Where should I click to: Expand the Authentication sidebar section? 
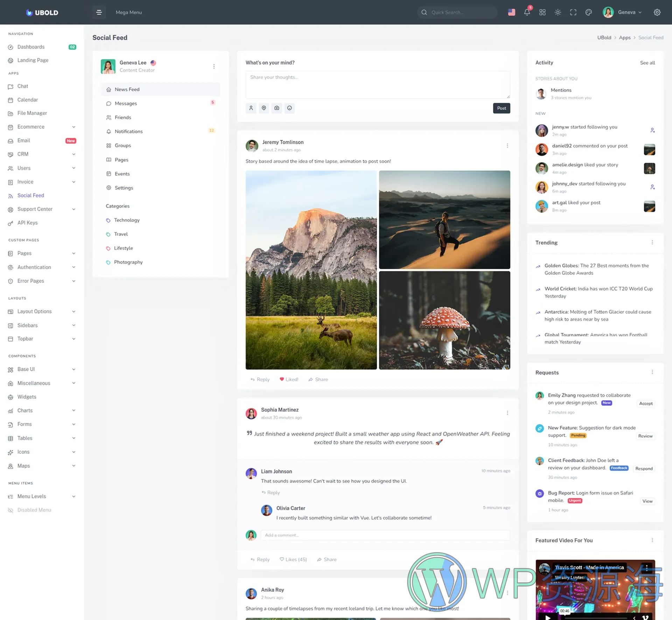pyautogui.click(x=42, y=267)
